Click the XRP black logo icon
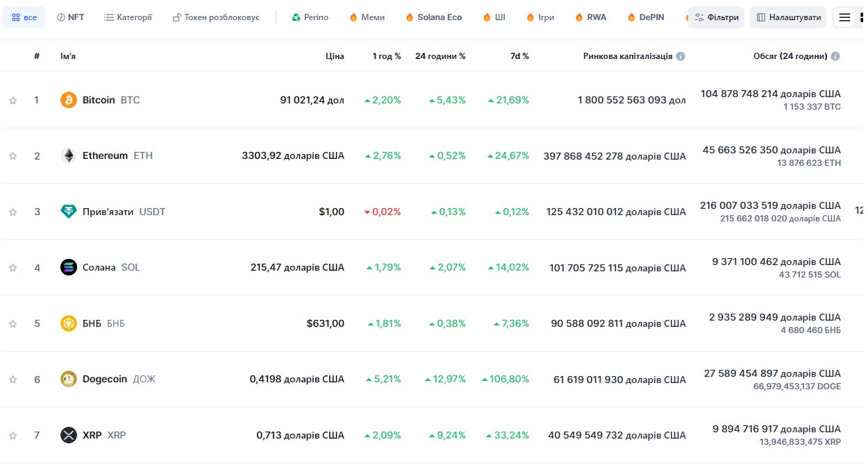The height and width of the screenshot is (467, 868). (x=68, y=435)
